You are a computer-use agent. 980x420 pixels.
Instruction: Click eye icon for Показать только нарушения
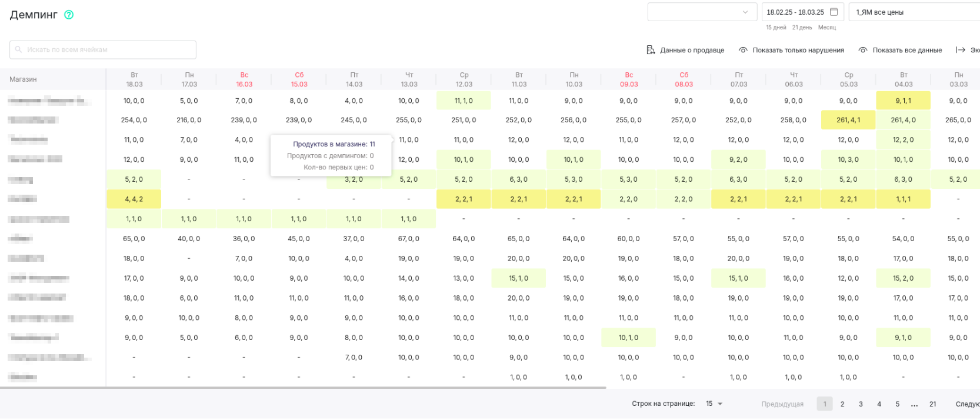743,50
